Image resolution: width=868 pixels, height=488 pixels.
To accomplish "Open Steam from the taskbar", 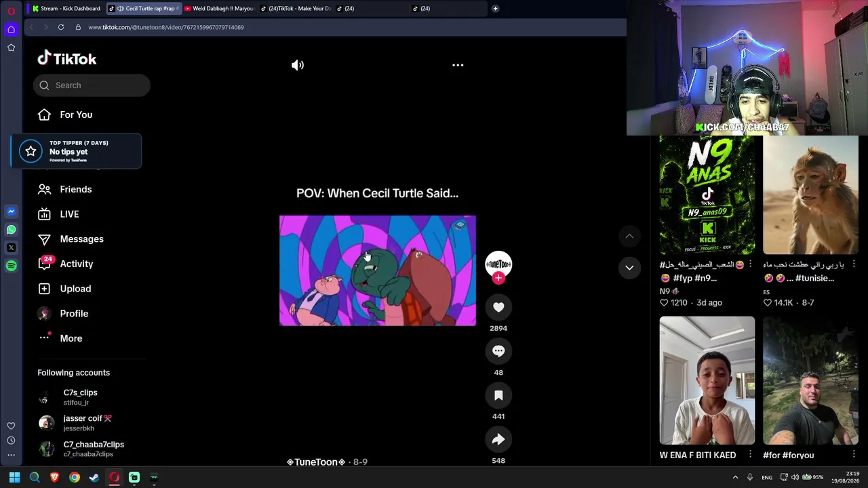I will [x=94, y=477].
